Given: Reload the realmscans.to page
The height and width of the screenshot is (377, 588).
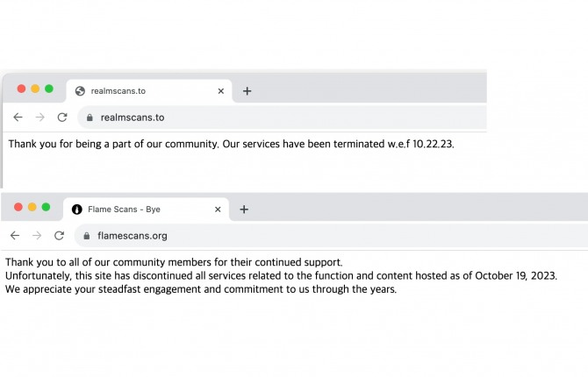Looking at the screenshot, I should tap(62, 117).
